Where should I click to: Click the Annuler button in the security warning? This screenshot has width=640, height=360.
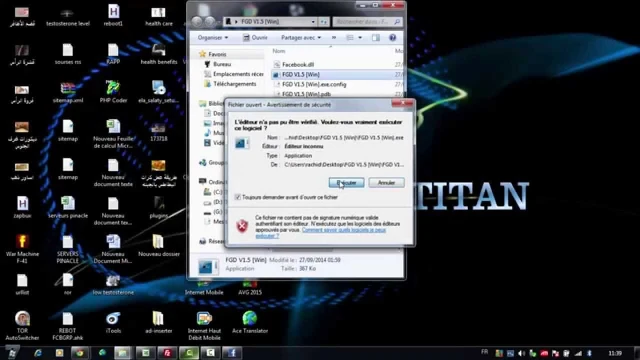click(x=386, y=182)
